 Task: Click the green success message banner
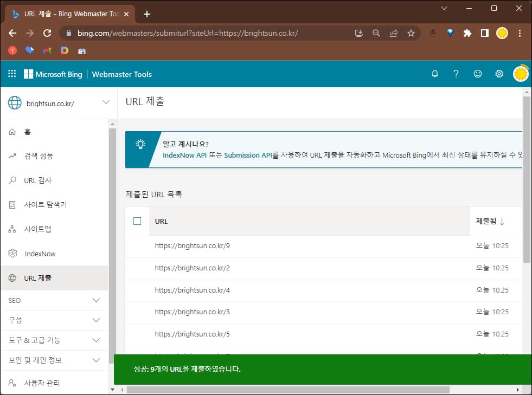tap(323, 369)
